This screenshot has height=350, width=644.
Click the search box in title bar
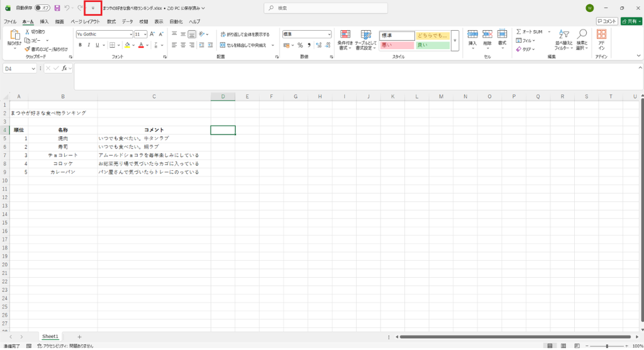(325, 8)
